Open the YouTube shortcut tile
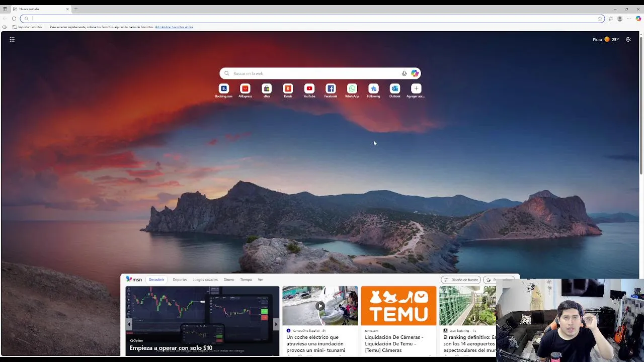 point(309,90)
